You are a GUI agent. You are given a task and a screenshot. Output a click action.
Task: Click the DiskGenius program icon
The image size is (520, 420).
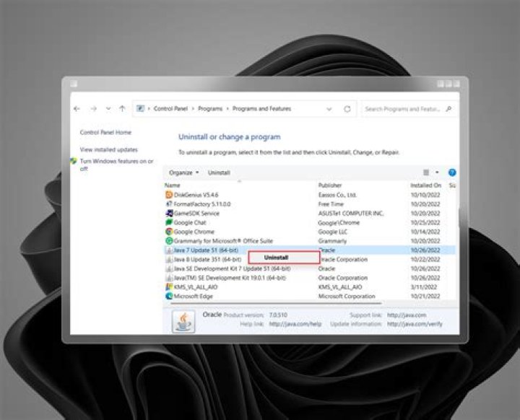pos(169,195)
